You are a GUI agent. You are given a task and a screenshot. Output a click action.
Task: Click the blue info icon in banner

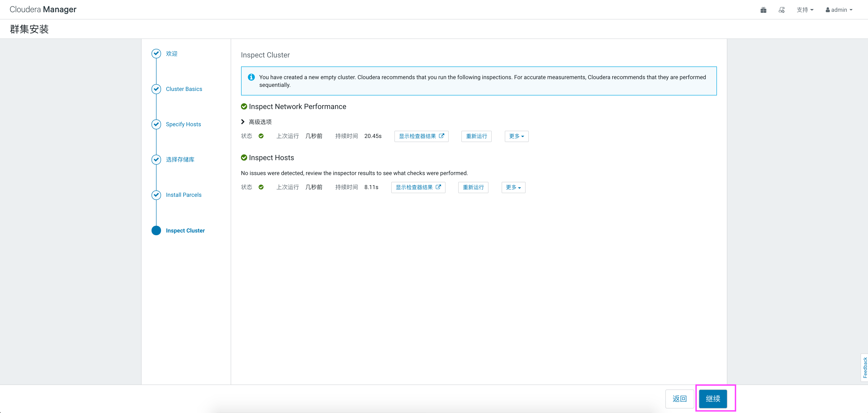click(251, 77)
